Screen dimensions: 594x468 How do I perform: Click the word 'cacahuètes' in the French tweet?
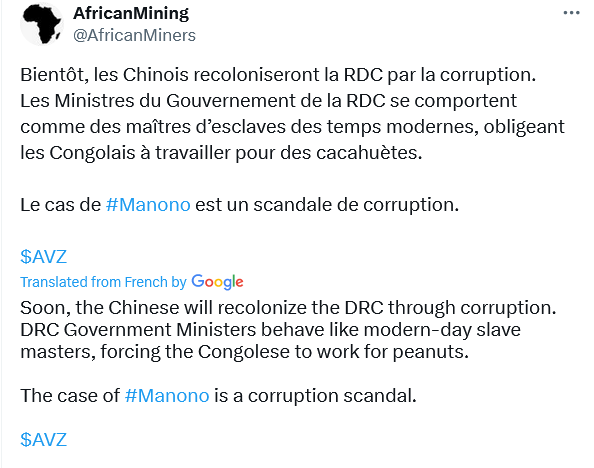pos(367,153)
